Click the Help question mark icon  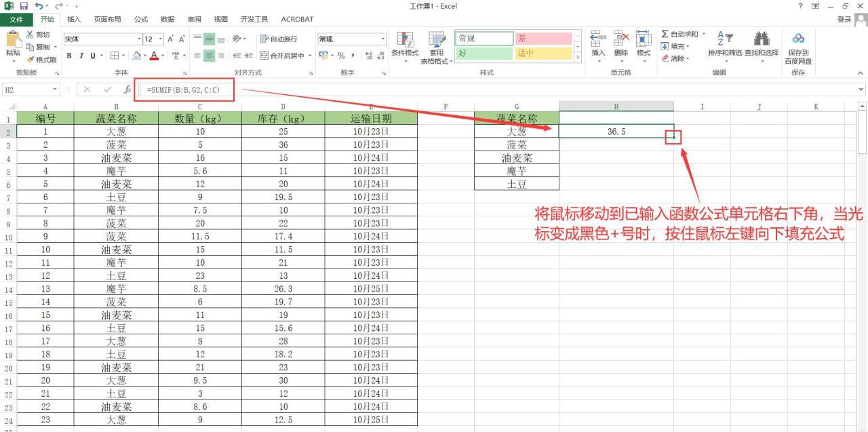point(802,6)
